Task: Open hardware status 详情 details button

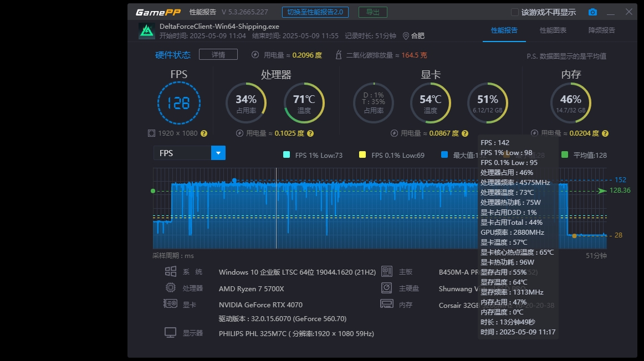Action: 218,54
